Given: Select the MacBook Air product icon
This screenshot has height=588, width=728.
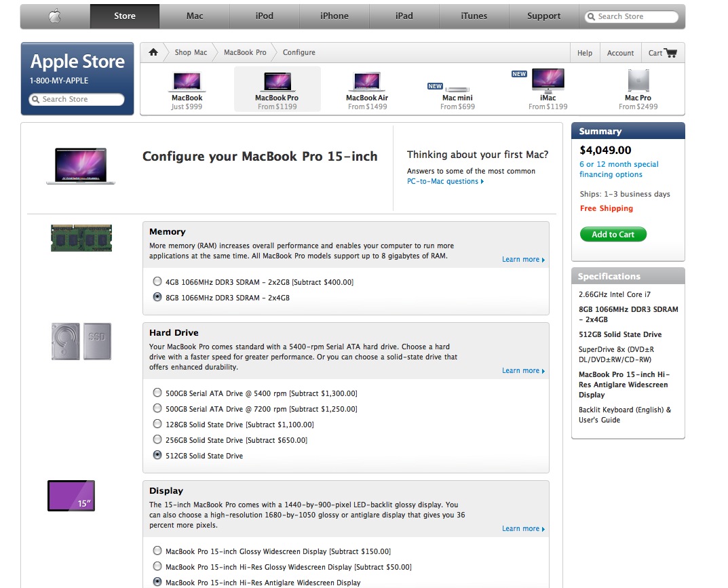Looking at the screenshot, I should point(367,81).
